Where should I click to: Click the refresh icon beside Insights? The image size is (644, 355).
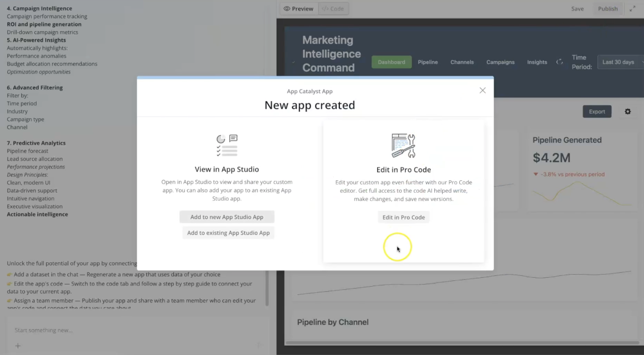pyautogui.click(x=559, y=61)
